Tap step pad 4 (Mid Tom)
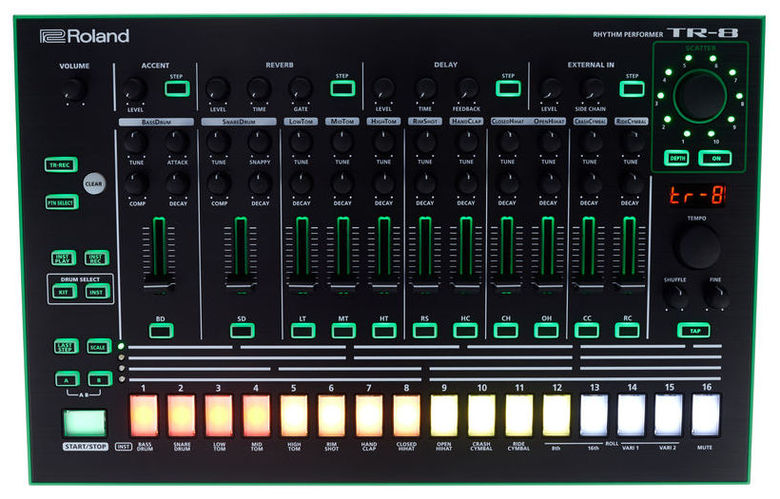This screenshot has height=499, width=780. (256, 415)
